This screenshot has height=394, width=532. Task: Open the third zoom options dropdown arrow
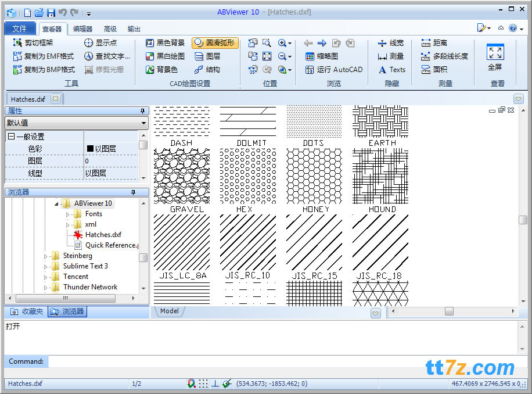click(x=290, y=70)
